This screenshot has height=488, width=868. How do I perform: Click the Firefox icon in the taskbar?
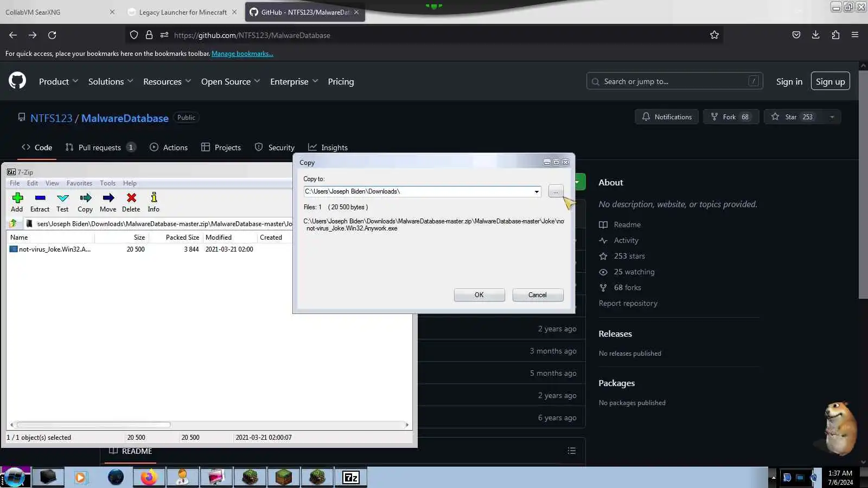(x=149, y=477)
